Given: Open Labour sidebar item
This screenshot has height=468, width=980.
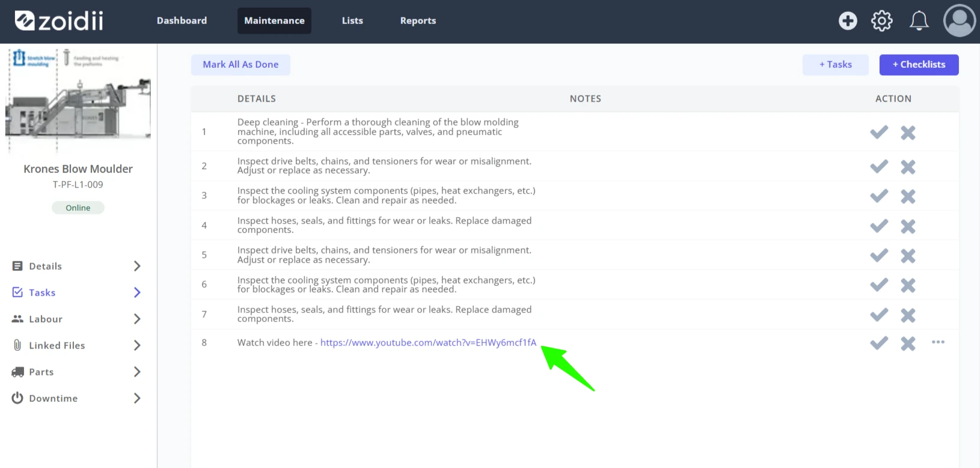Looking at the screenshot, I should click(46, 319).
